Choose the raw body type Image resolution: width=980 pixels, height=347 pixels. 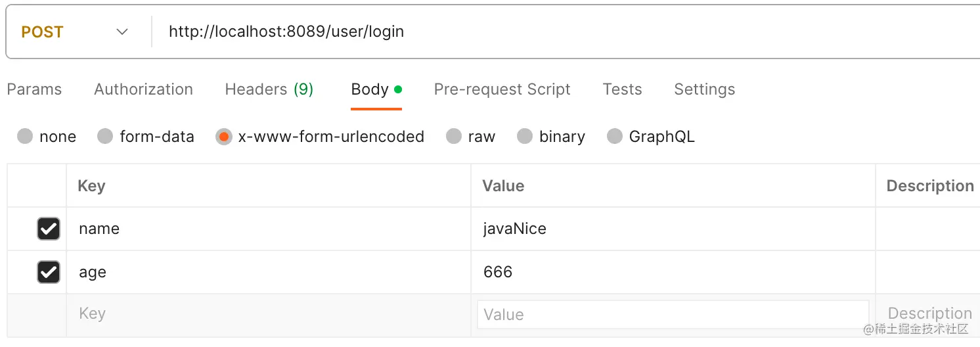[x=453, y=137]
